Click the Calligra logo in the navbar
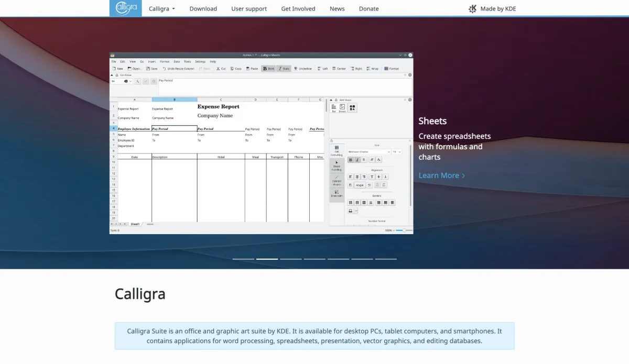Image resolution: width=629 pixels, height=364 pixels. 125,8
